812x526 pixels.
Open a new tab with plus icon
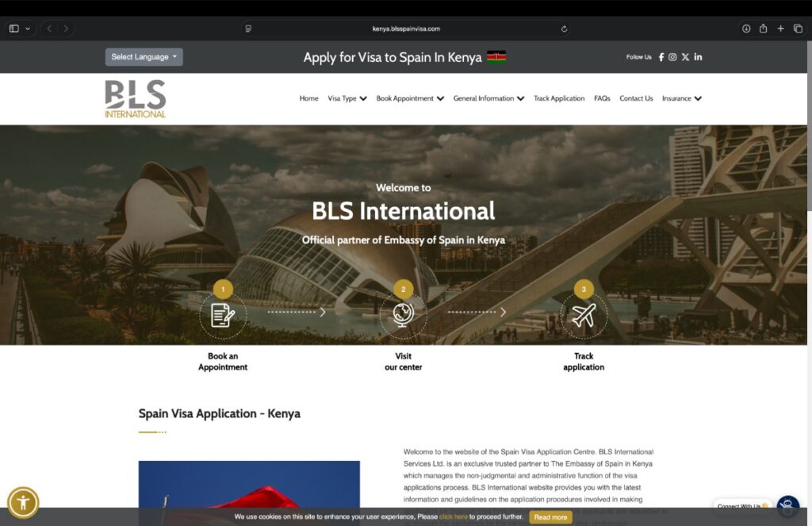coord(780,29)
